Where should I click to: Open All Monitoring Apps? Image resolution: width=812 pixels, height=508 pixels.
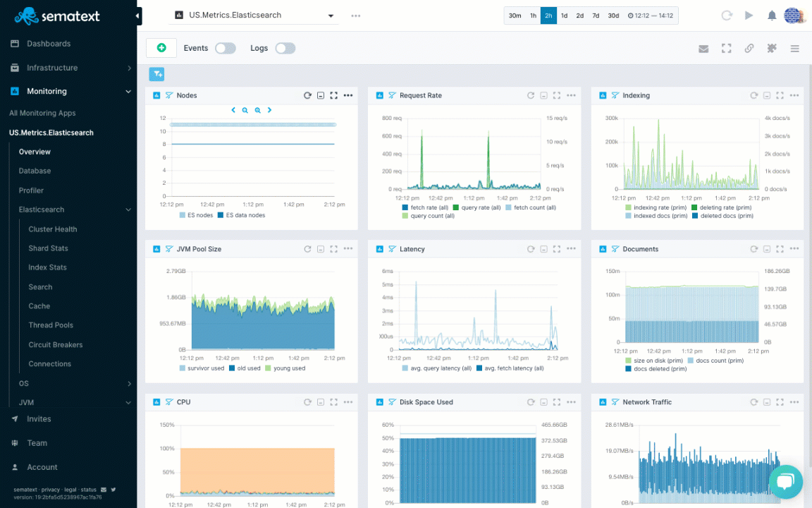click(42, 113)
